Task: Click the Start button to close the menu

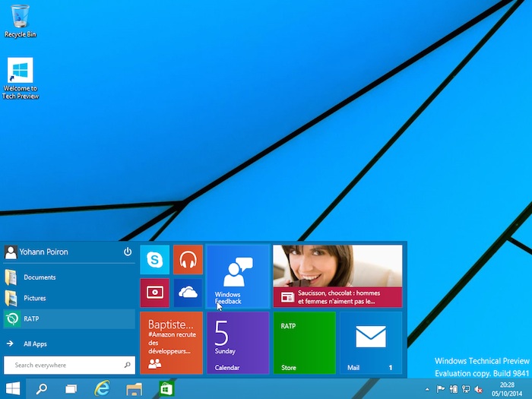Action: tap(13, 389)
